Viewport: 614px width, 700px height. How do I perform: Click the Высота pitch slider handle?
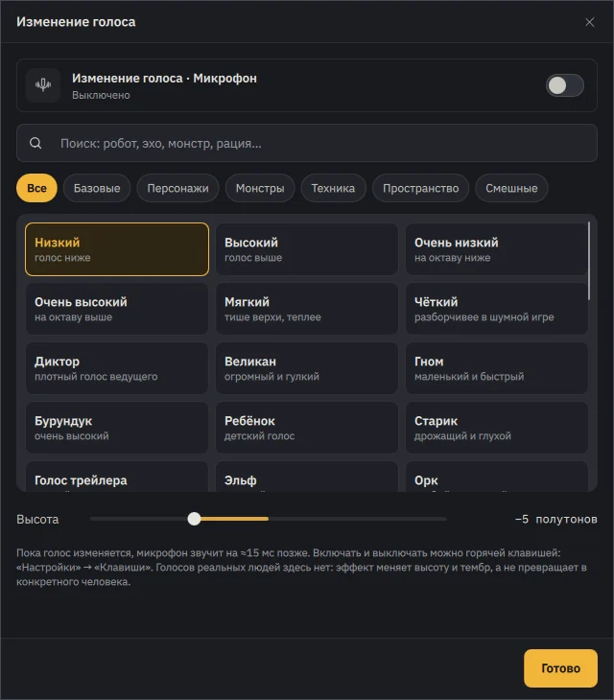click(194, 519)
